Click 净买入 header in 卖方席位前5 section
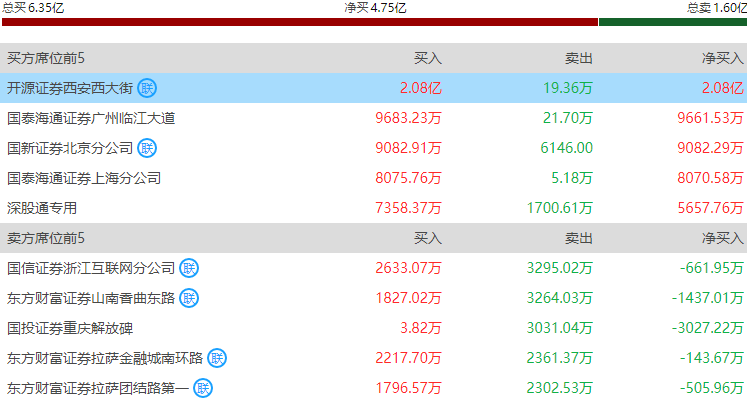This screenshot has width=747, height=399. point(722,238)
